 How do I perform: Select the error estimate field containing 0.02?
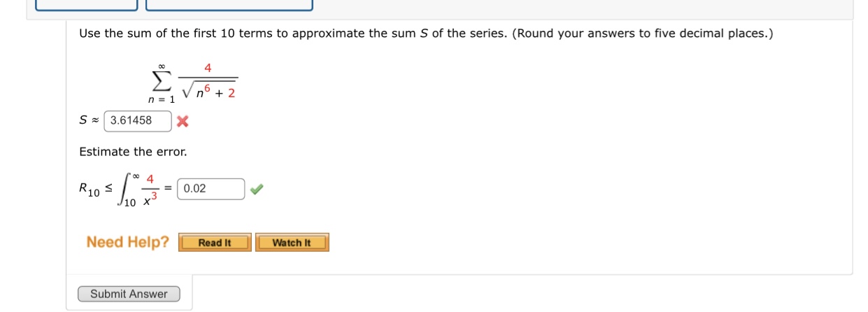point(211,189)
